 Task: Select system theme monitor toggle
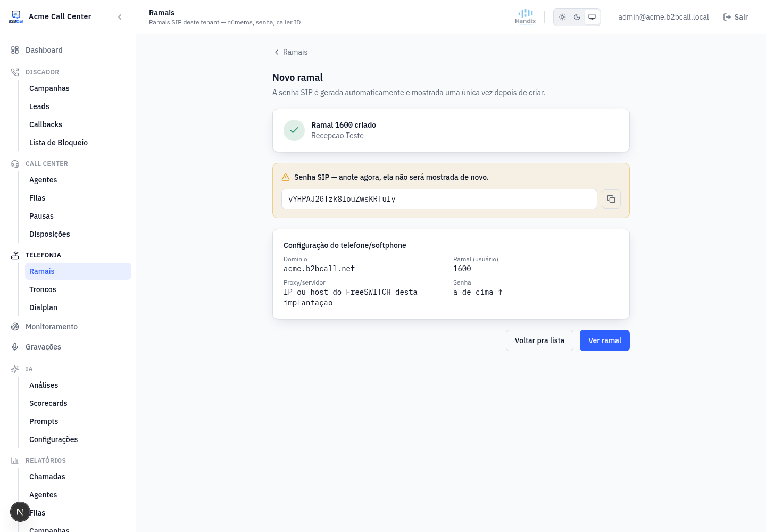point(592,17)
